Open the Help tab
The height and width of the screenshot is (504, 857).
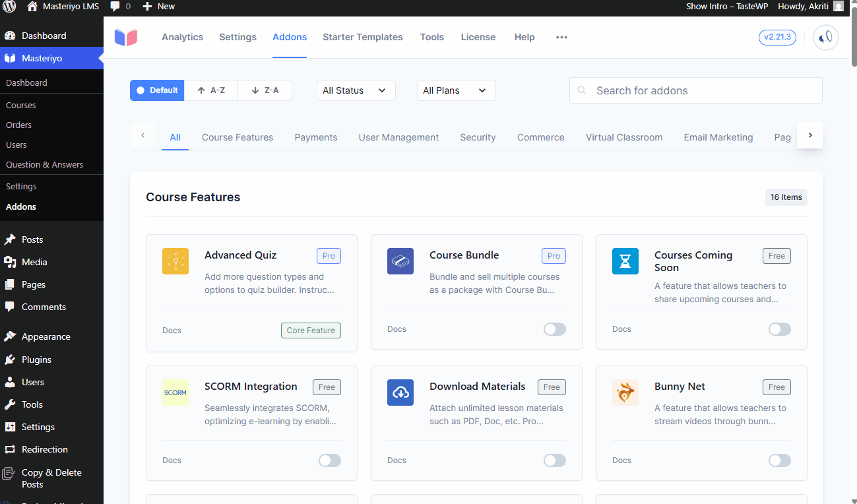(524, 37)
